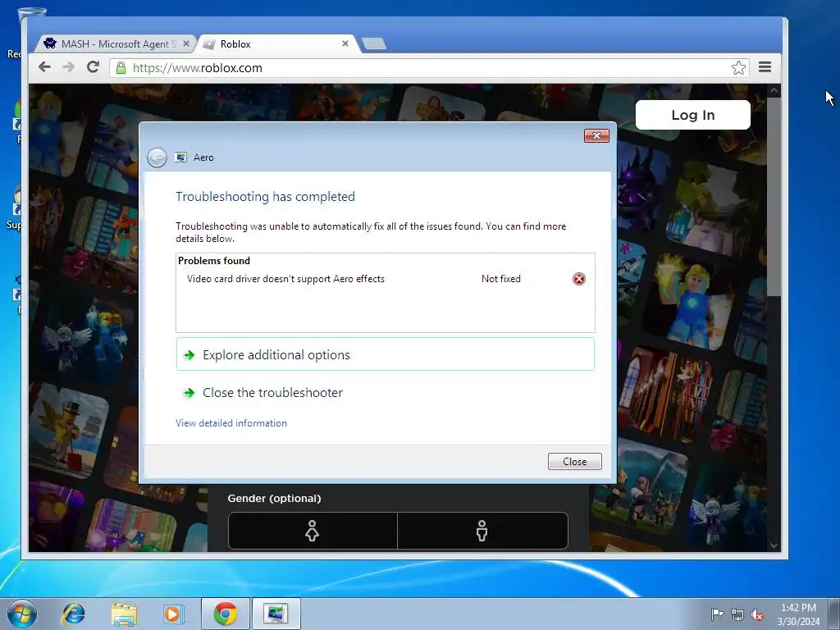Image resolution: width=840 pixels, height=630 pixels.
Task: Click the muted volume tray icon
Action: point(757,614)
